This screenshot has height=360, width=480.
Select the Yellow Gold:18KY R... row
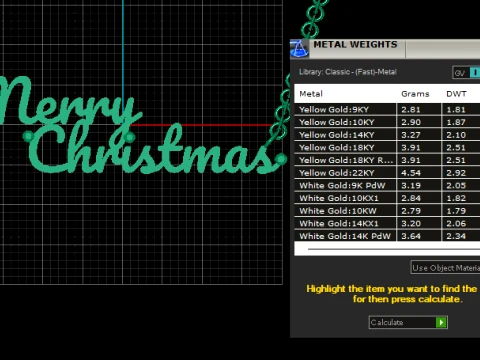click(x=387, y=160)
